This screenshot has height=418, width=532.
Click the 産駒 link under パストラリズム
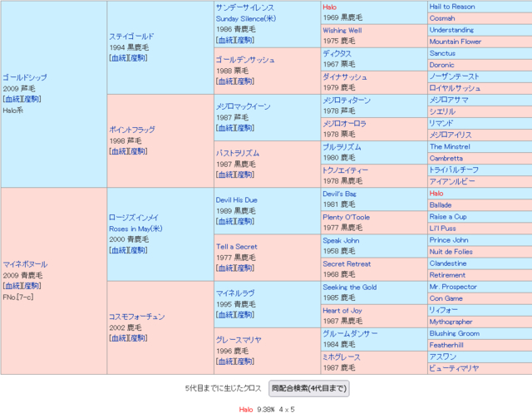tap(245, 176)
